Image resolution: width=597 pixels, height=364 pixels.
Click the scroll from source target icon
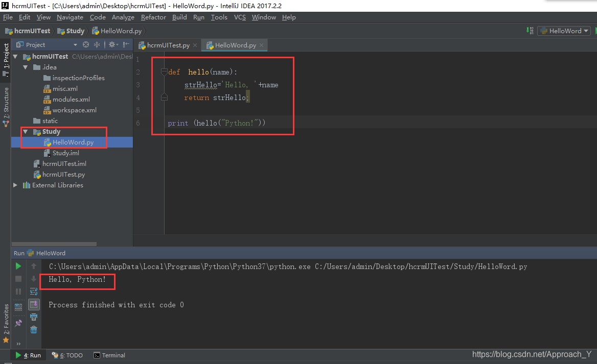[x=86, y=44]
